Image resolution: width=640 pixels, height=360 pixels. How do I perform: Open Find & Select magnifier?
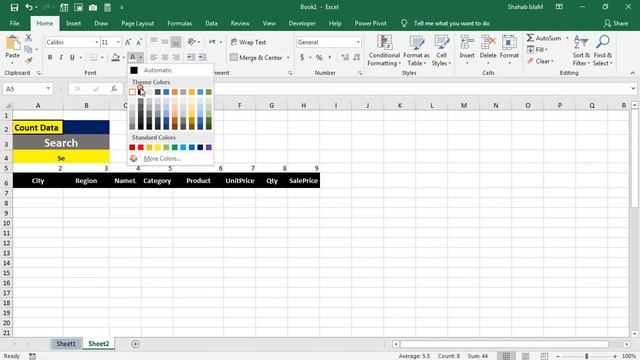tap(602, 51)
